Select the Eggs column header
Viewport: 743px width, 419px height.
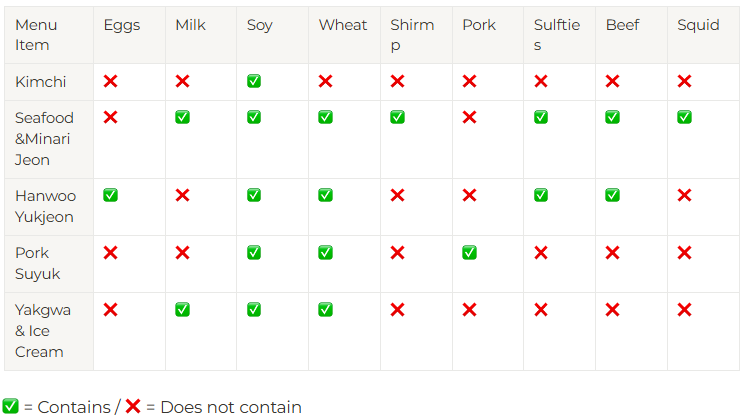point(122,25)
